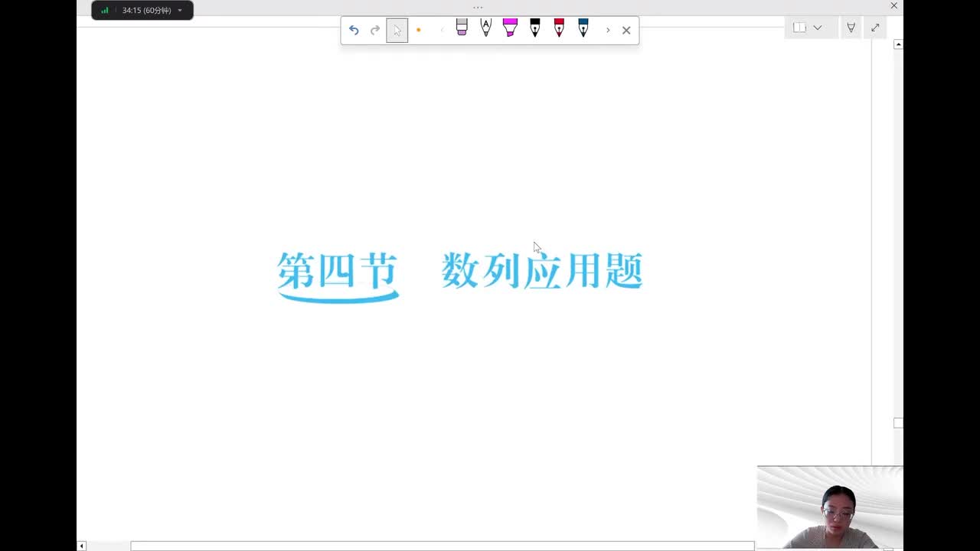Show more pens with right chevron

[x=608, y=30]
